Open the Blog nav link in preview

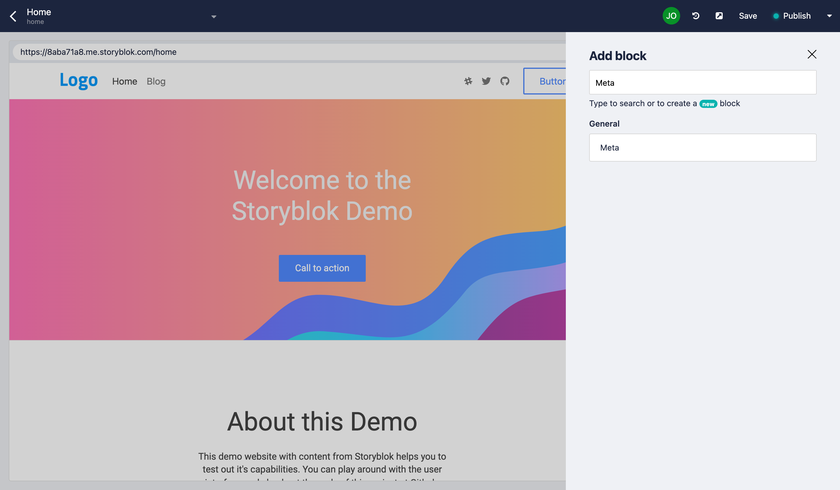pyautogui.click(x=156, y=81)
